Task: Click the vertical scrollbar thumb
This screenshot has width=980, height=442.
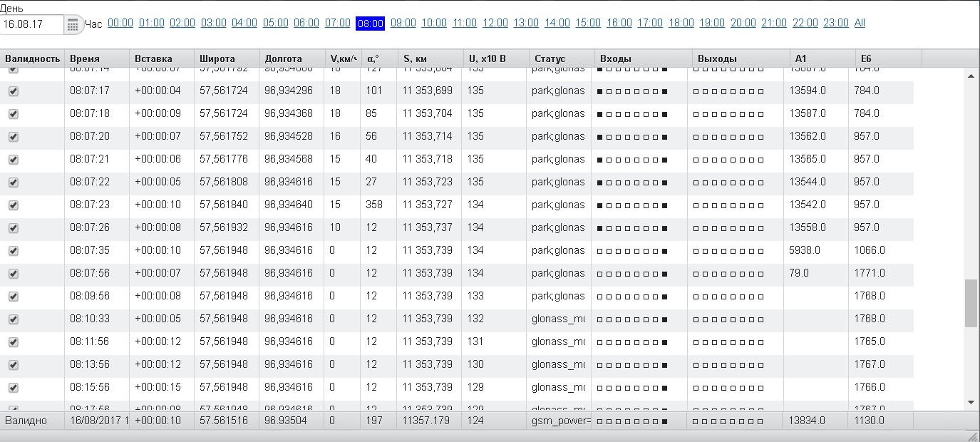Action: [970, 303]
